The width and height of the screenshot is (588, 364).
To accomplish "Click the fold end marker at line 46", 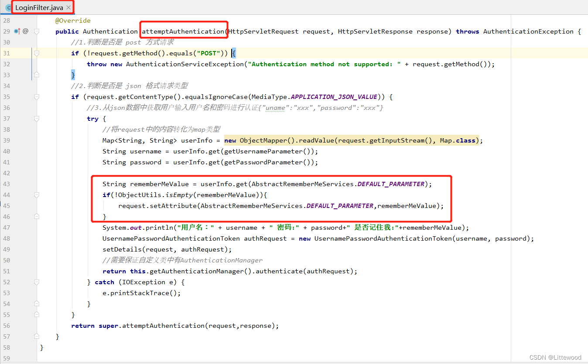I will [37, 217].
